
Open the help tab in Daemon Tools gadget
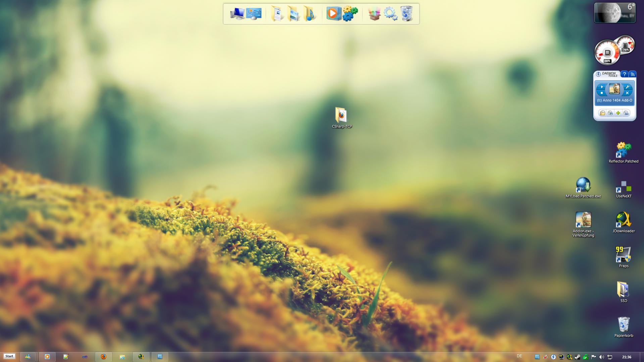[624, 74]
